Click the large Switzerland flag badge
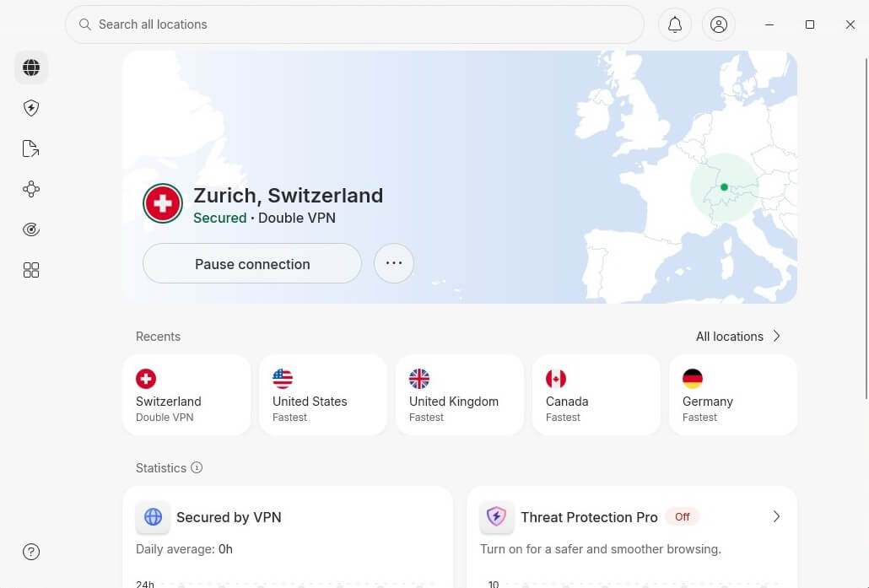 [162, 203]
